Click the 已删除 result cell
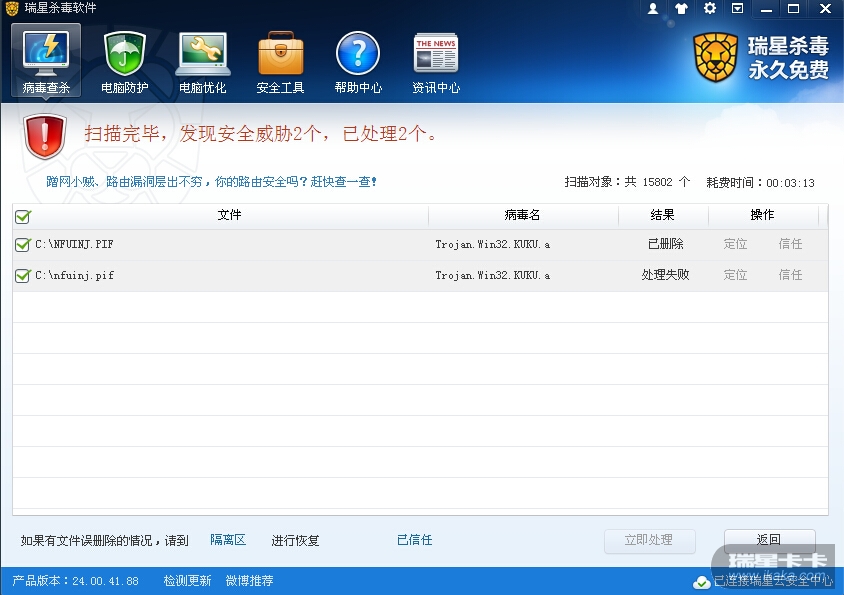 point(665,244)
